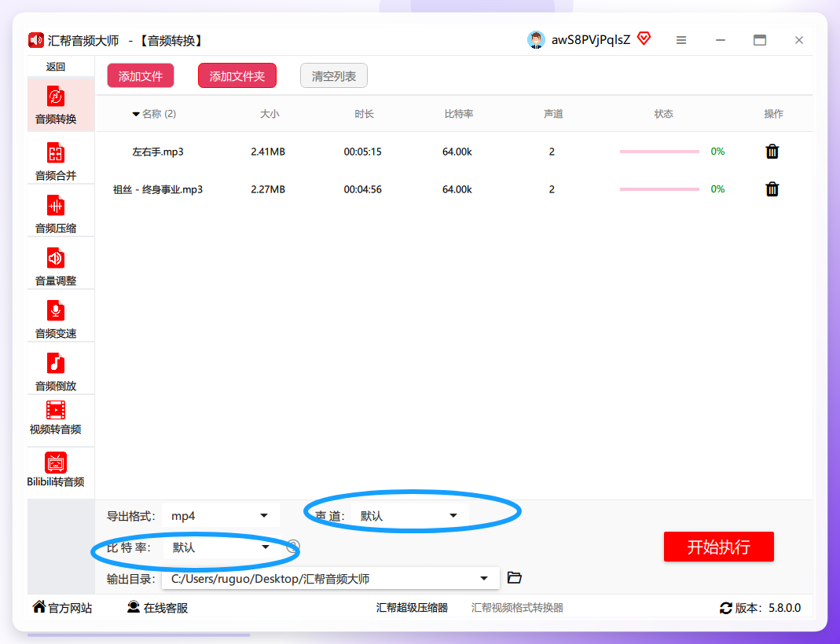Click the 清空列表 button
The image size is (840, 644).
point(334,76)
